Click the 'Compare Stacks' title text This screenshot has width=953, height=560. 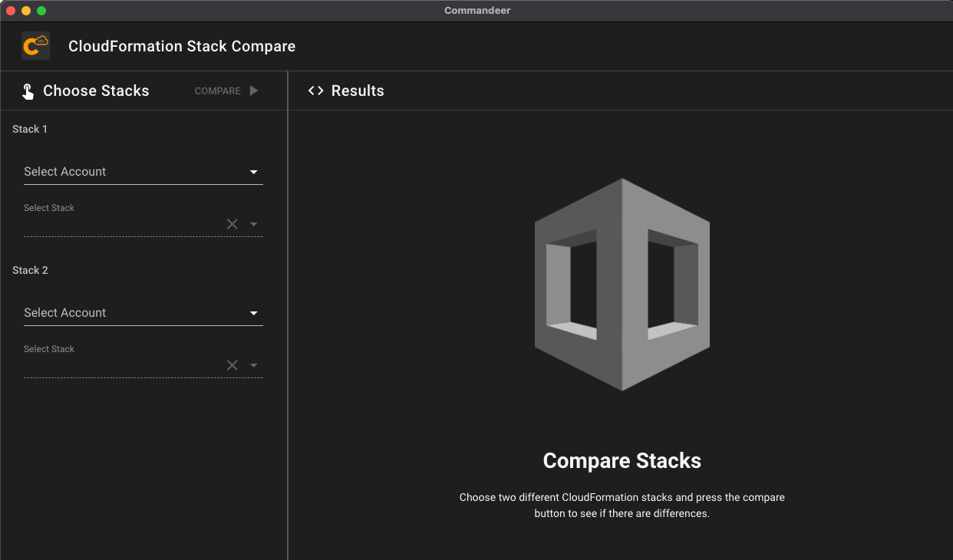coord(622,460)
